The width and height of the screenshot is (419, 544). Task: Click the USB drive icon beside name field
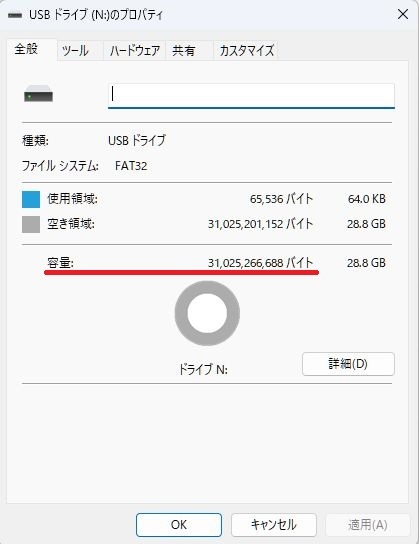point(39,94)
